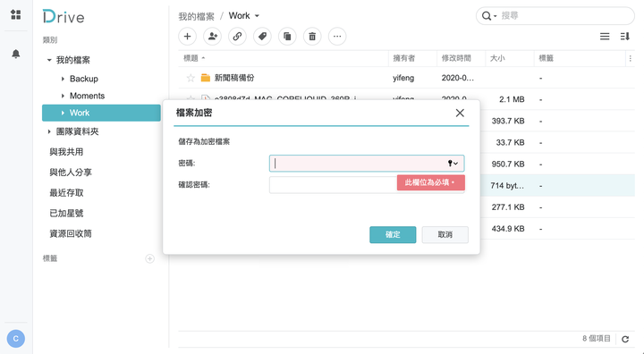Viewport: 644px width, 354px height.
Task: Click the tag label icon
Action: (x=262, y=37)
